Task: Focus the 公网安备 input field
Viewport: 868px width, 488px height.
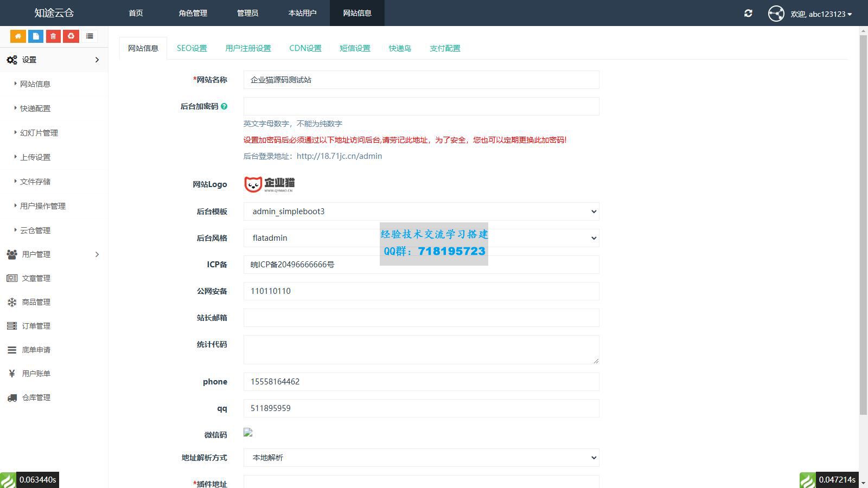Action: click(x=421, y=291)
